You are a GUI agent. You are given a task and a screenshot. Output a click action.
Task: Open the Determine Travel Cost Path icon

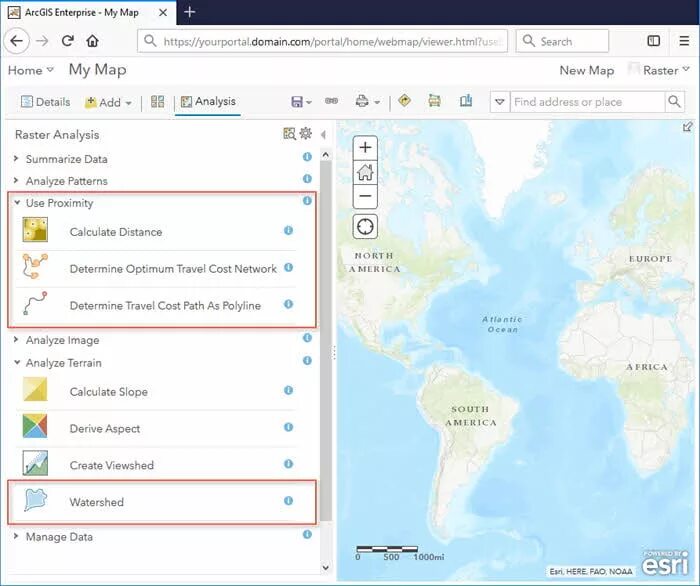coord(35,303)
